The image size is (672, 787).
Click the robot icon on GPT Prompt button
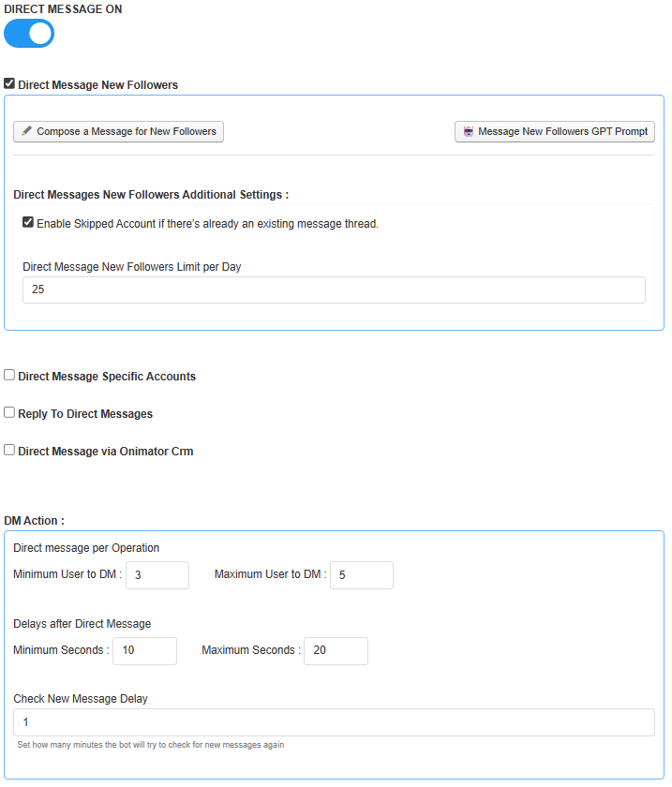tap(468, 131)
